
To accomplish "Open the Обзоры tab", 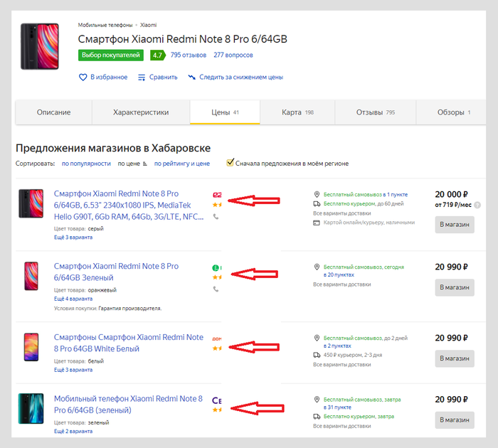I will [x=451, y=112].
